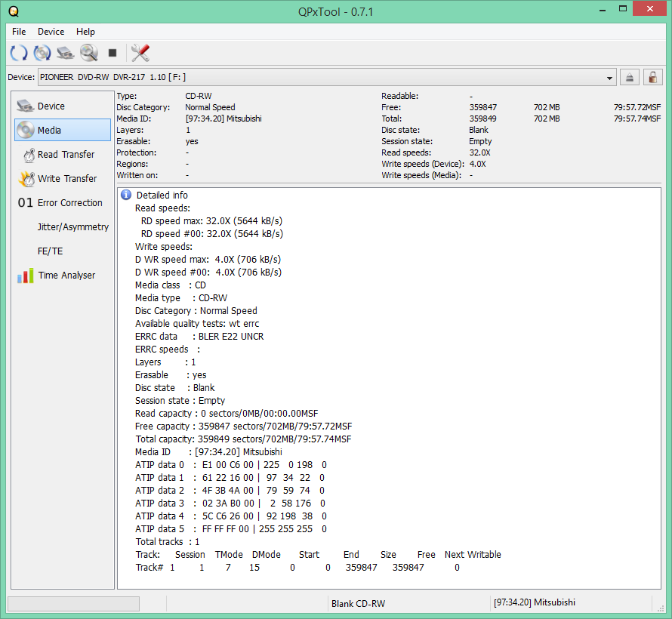Click the Media disc icon in sidebar
This screenshot has height=619, width=672.
coord(25,130)
